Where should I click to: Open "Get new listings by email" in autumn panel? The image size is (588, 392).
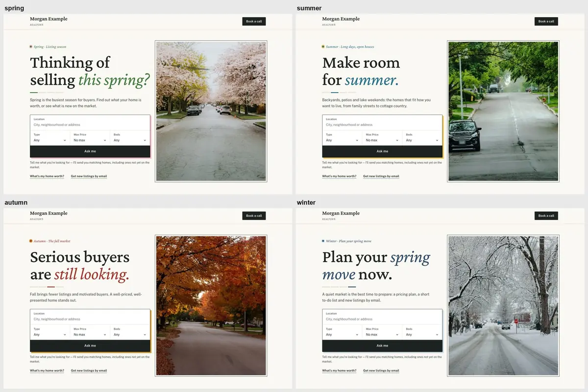click(89, 370)
